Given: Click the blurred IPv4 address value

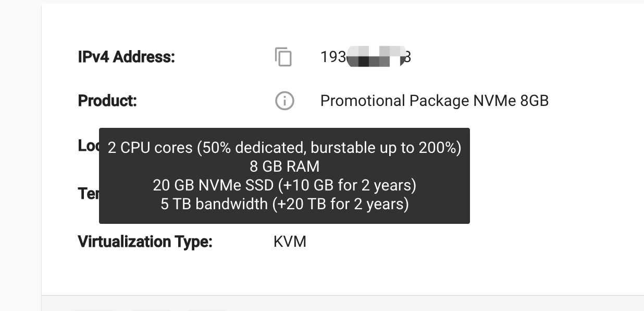Looking at the screenshot, I should click(x=366, y=57).
